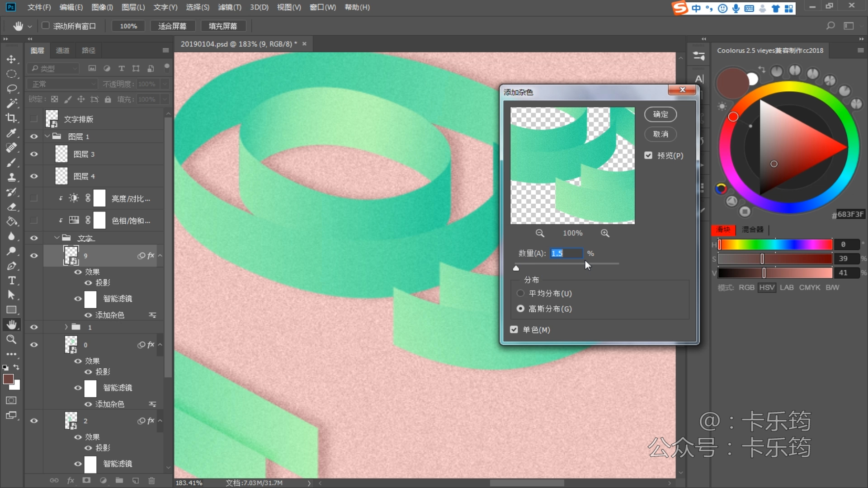868x488 pixels.
Task: Uncheck the 预览(P) preview checkbox
Action: coord(648,155)
